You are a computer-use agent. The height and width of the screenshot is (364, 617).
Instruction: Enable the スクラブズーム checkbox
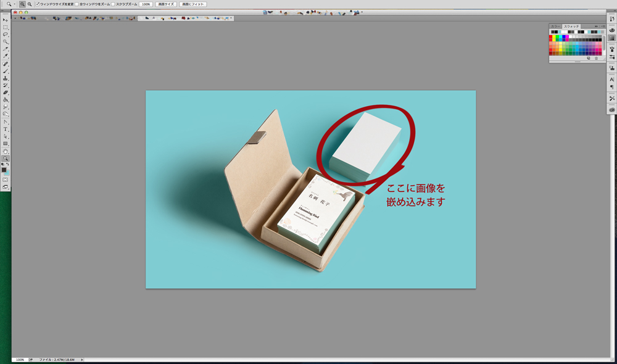(x=113, y=4)
